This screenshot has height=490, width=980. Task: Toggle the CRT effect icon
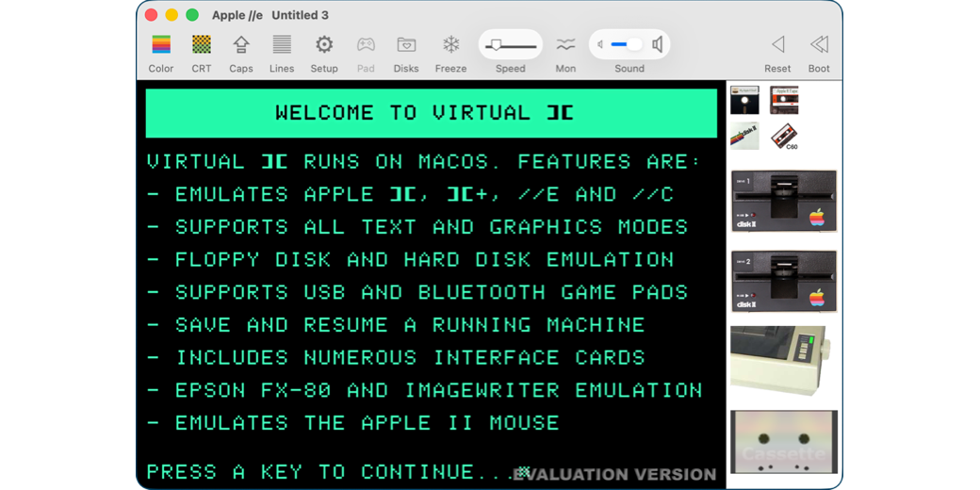[202, 44]
